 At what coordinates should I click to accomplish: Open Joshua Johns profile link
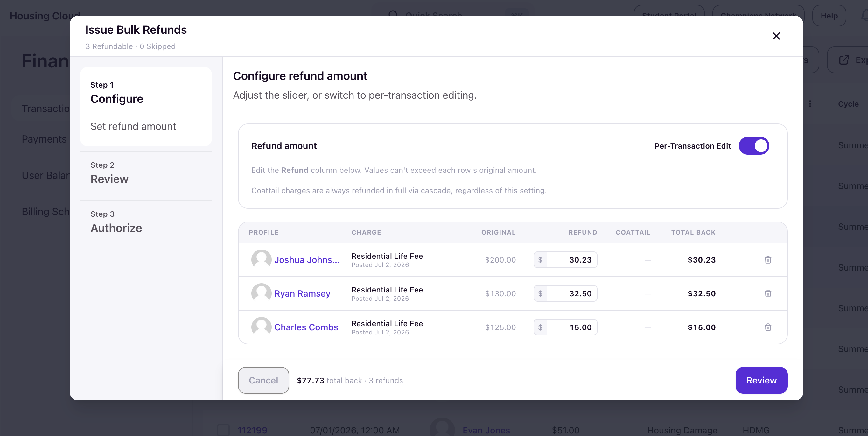pos(307,260)
